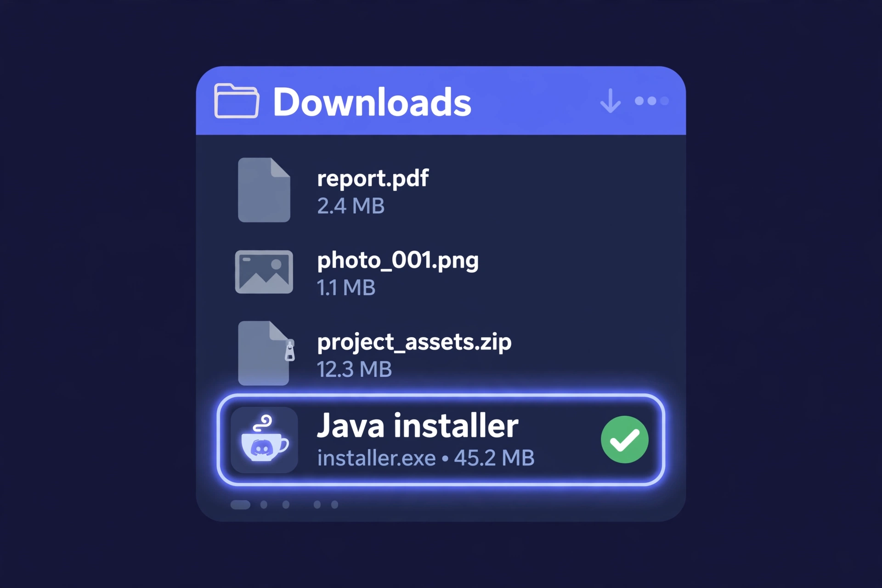Viewport: 882px width, 588px height.
Task: Click the project_assets.zip archive icon
Action: 266,353
